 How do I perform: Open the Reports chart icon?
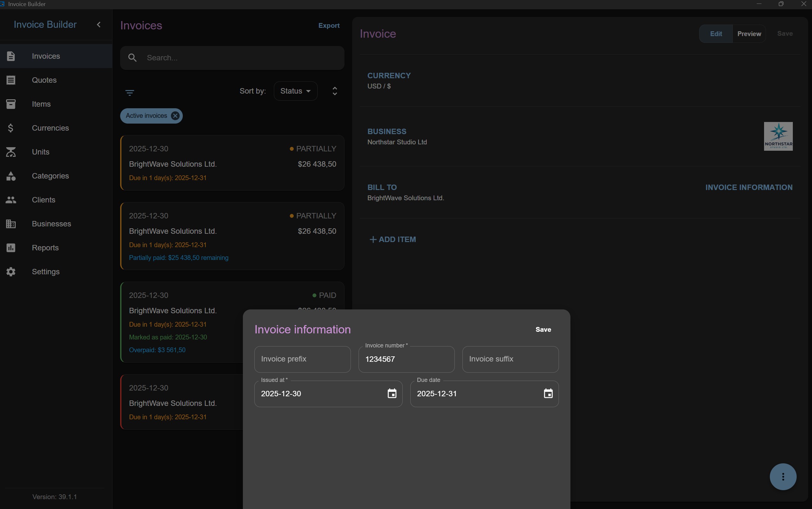point(11,248)
